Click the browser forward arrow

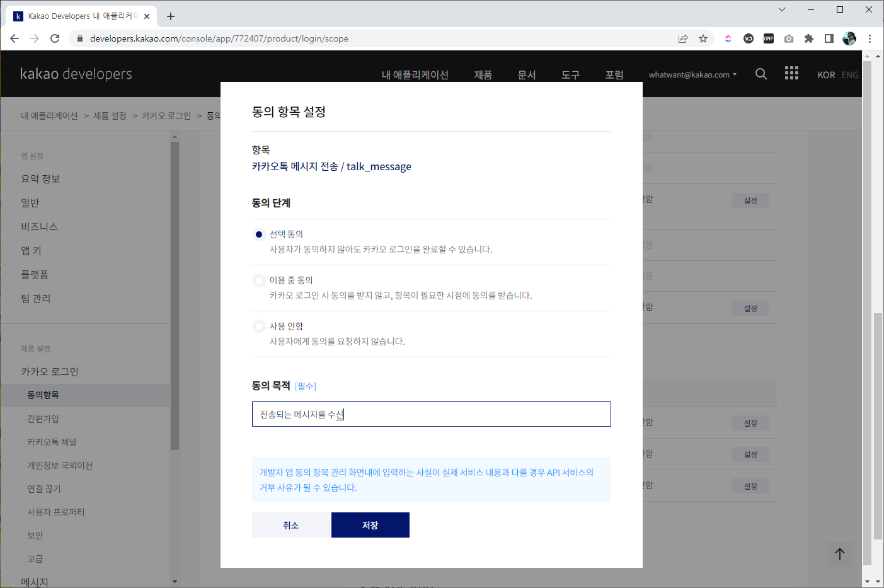35,38
